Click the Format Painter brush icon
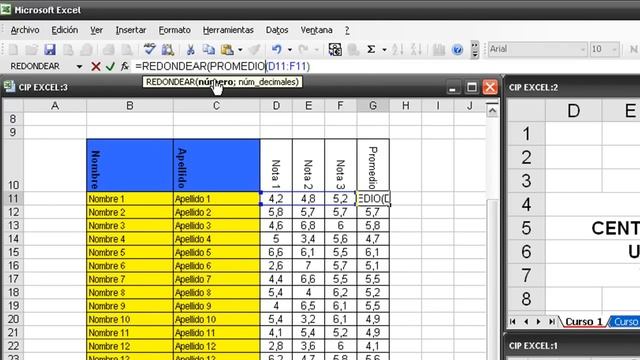Screen dimensions: 640x360 pos(255,50)
